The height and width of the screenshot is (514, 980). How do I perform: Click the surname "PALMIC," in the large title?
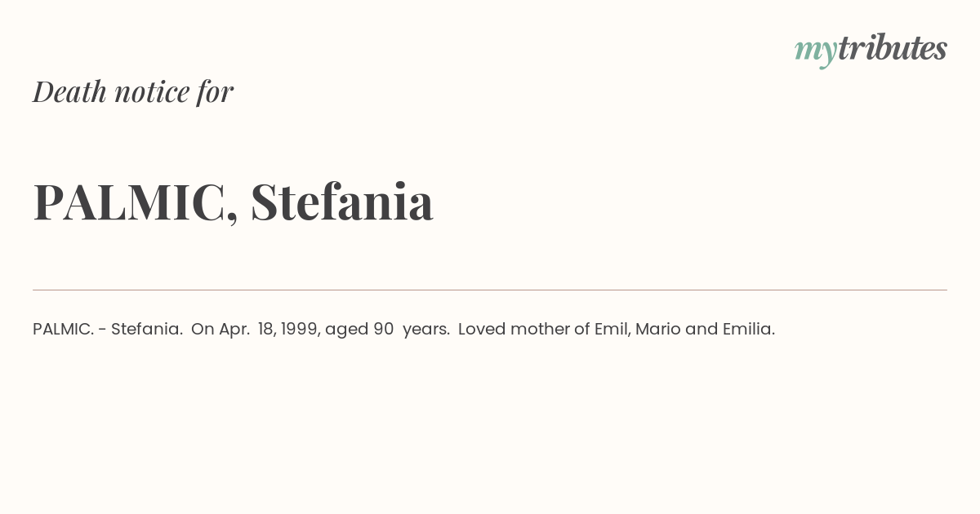pos(136,202)
